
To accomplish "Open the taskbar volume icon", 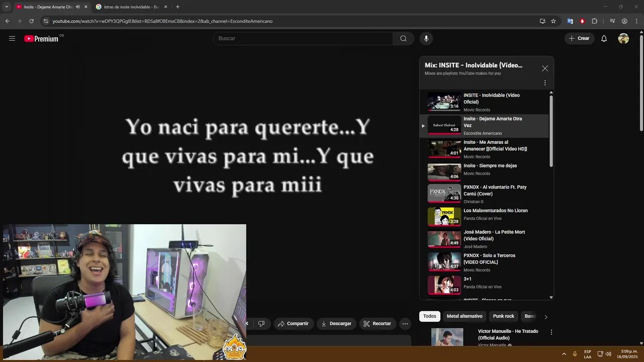I will point(608,354).
